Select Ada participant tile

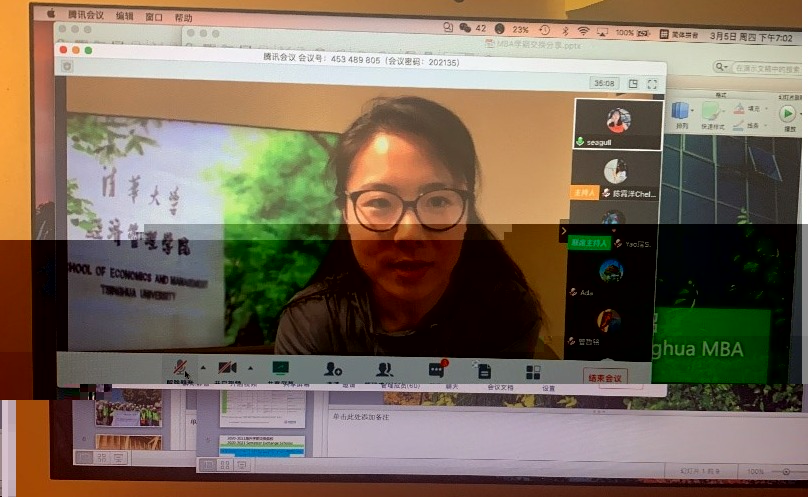coord(611,276)
